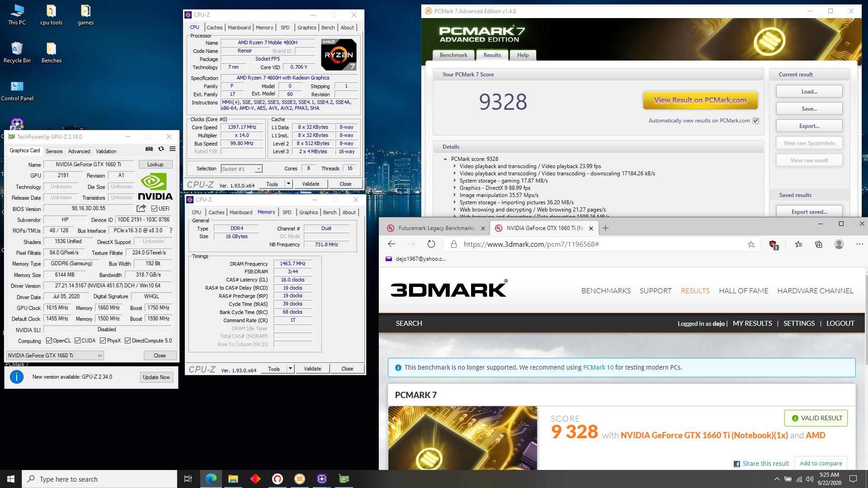Open the games desktop folder
This screenshot has width=868, height=488.
85,15
